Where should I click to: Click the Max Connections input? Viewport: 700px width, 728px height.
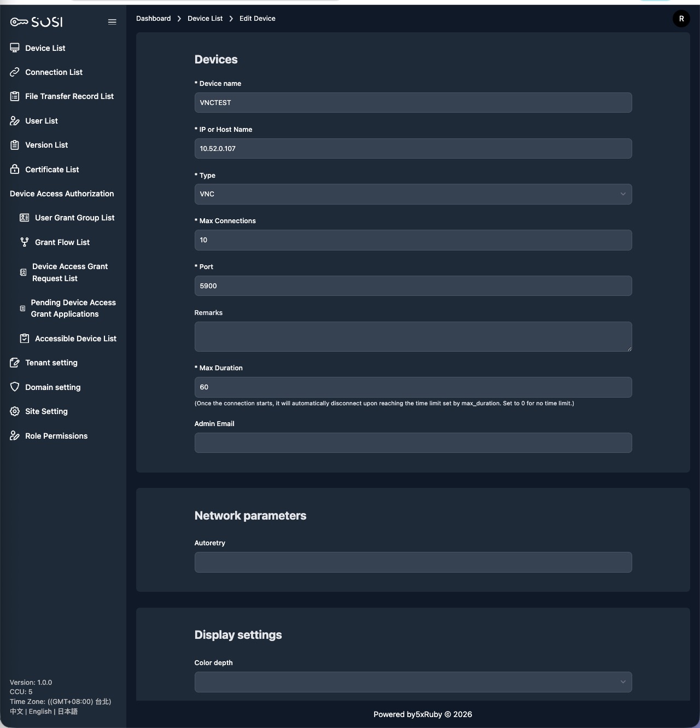[x=413, y=240]
